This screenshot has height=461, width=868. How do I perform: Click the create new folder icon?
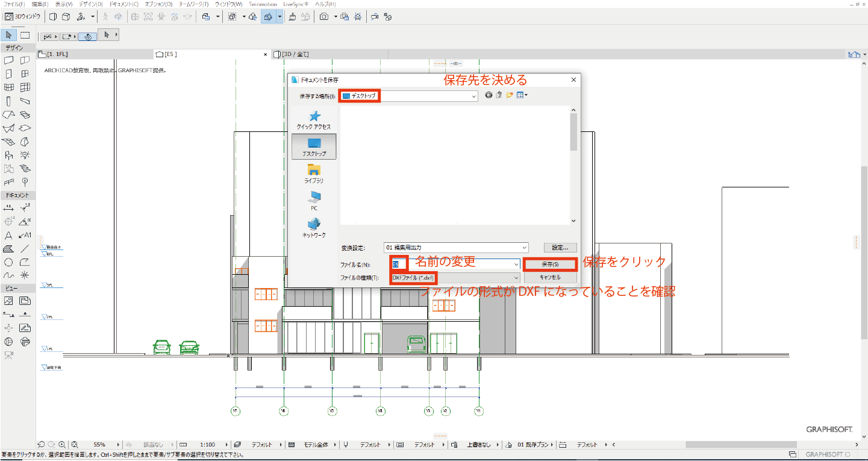510,95
